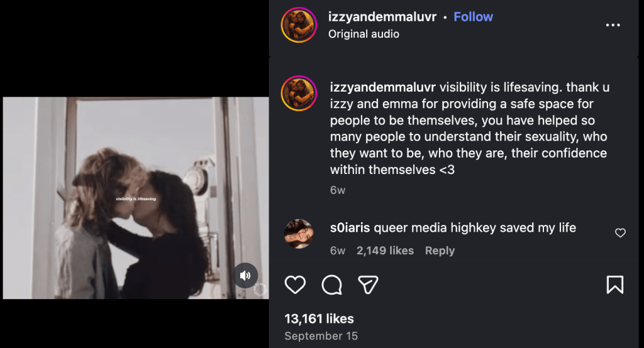This screenshot has width=644, height=348.
Task: Save the post with the bookmark icon
Action: pyautogui.click(x=614, y=285)
